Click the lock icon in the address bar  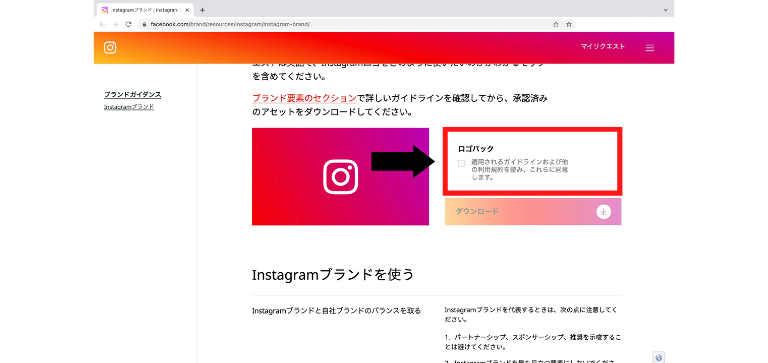coord(144,24)
